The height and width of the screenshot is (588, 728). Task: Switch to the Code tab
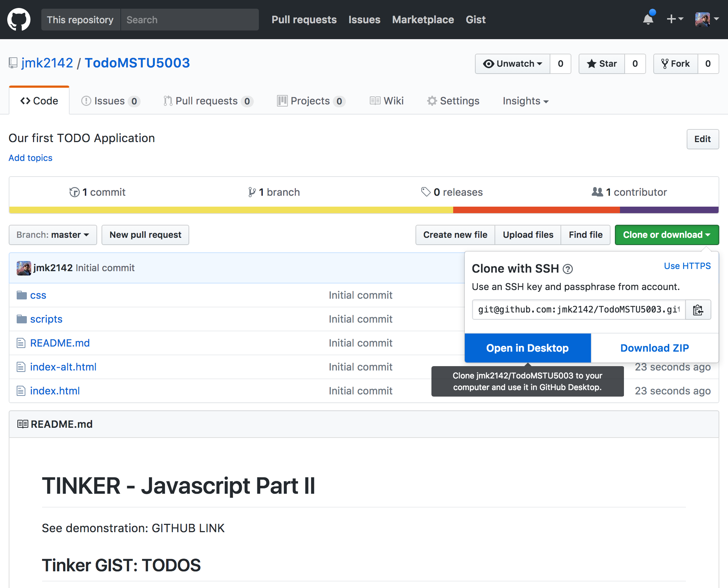[39, 101]
